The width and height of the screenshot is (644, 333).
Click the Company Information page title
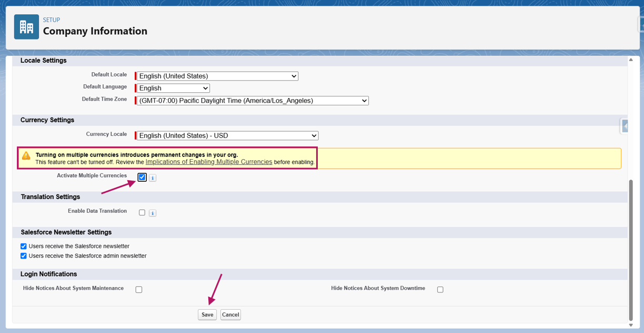click(x=95, y=31)
